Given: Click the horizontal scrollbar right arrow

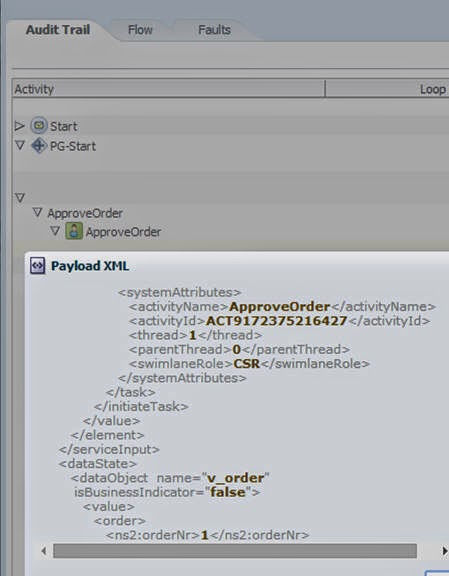Looking at the screenshot, I should (445, 551).
